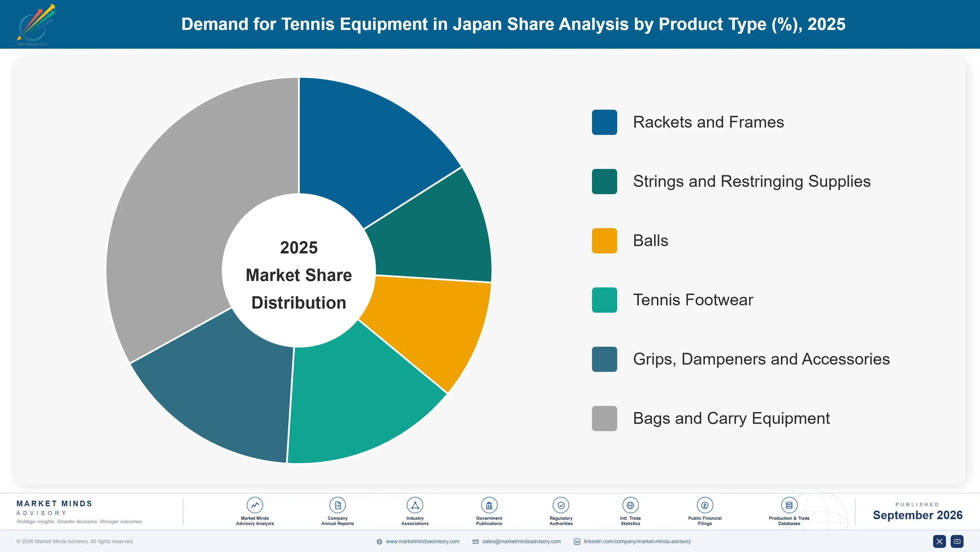
Task: Click the LinkedIn icon in footer
Action: (x=577, y=542)
